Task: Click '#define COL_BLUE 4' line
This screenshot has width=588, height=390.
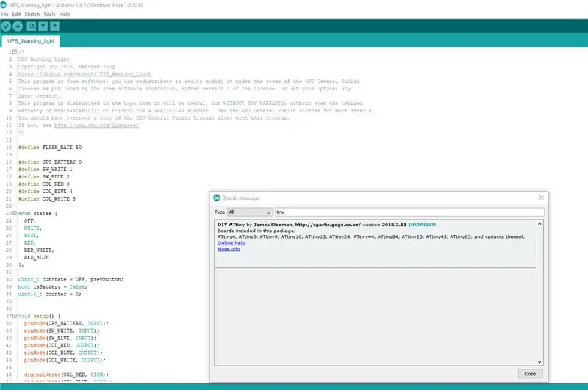Action: [x=46, y=191]
